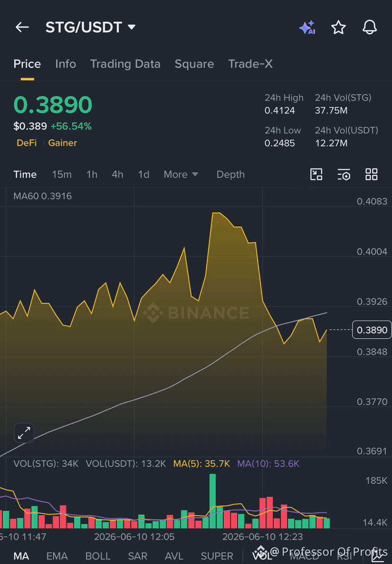Click the 0.4083 price axis label
This screenshot has width=392, height=564.
[x=372, y=201]
